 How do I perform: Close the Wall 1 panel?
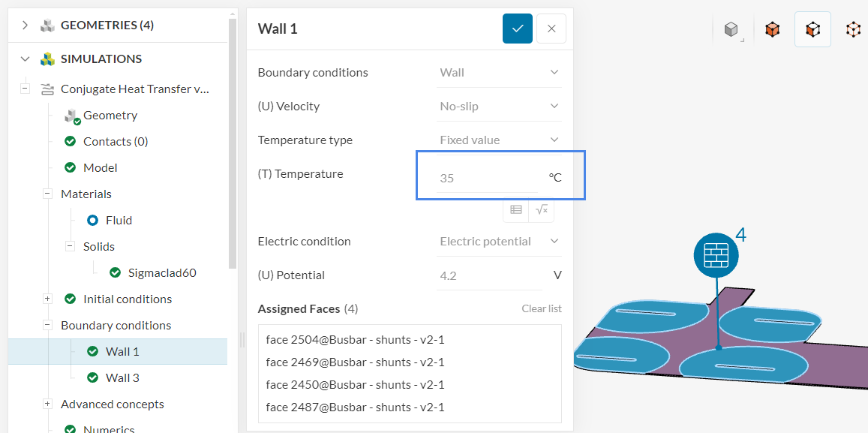(x=551, y=29)
